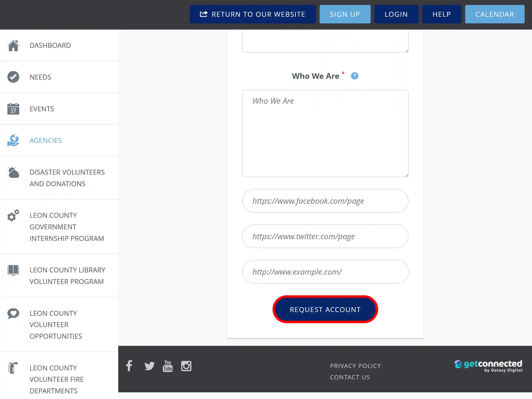Open the Who We Are help icon
The height and width of the screenshot is (399, 532).
click(x=354, y=76)
